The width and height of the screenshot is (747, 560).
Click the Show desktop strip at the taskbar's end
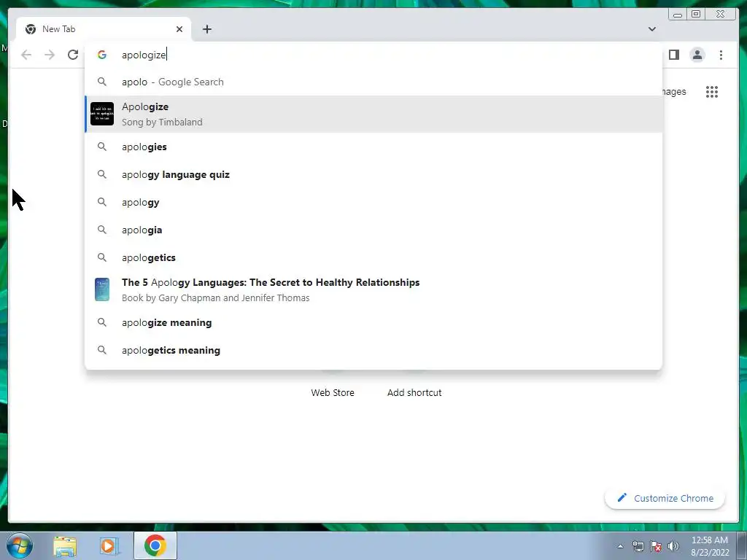pos(742,545)
